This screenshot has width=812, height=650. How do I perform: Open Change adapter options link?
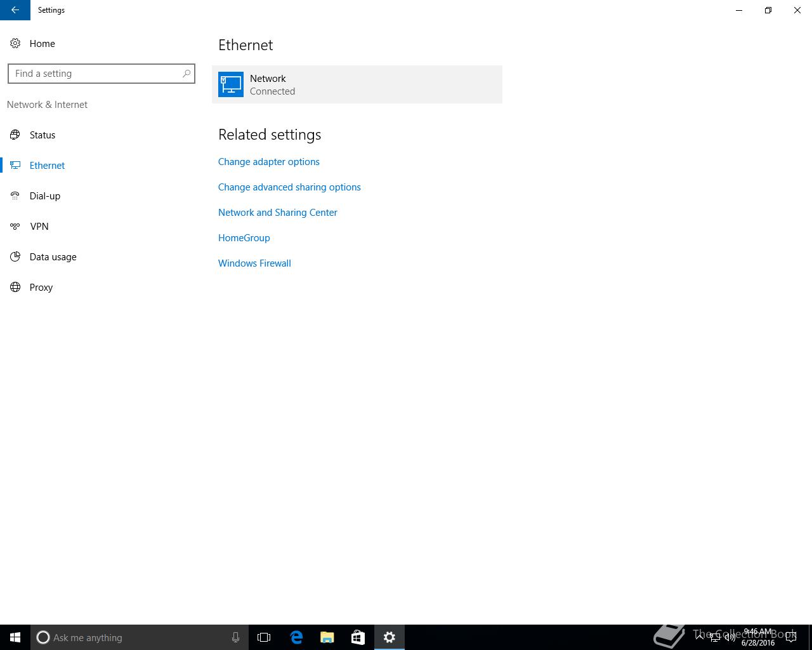tap(269, 162)
